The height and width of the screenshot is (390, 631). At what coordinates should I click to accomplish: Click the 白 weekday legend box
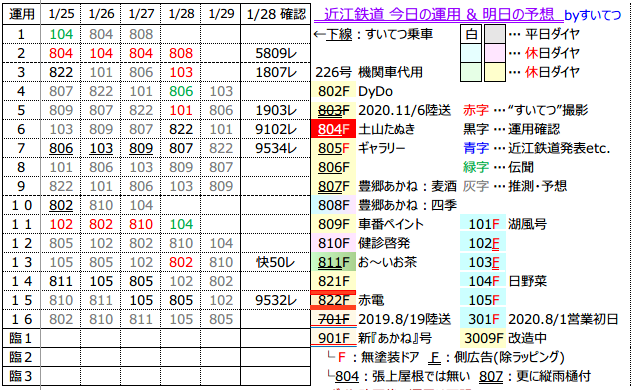[471, 34]
